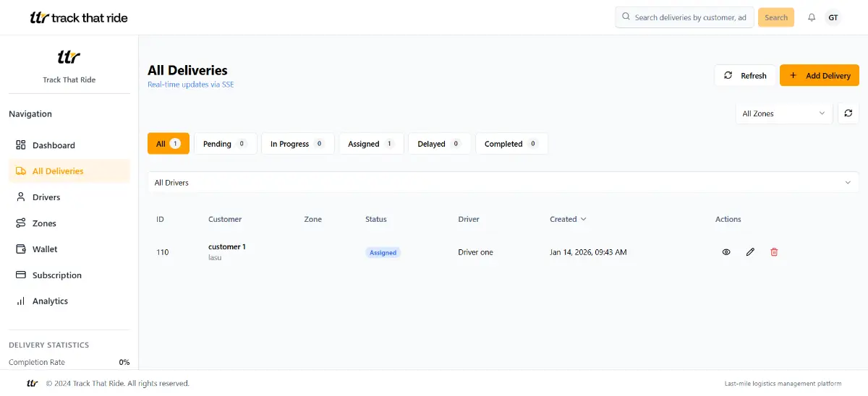The image size is (868, 396).
Task: Open Drivers page from sidebar
Action: point(69,197)
